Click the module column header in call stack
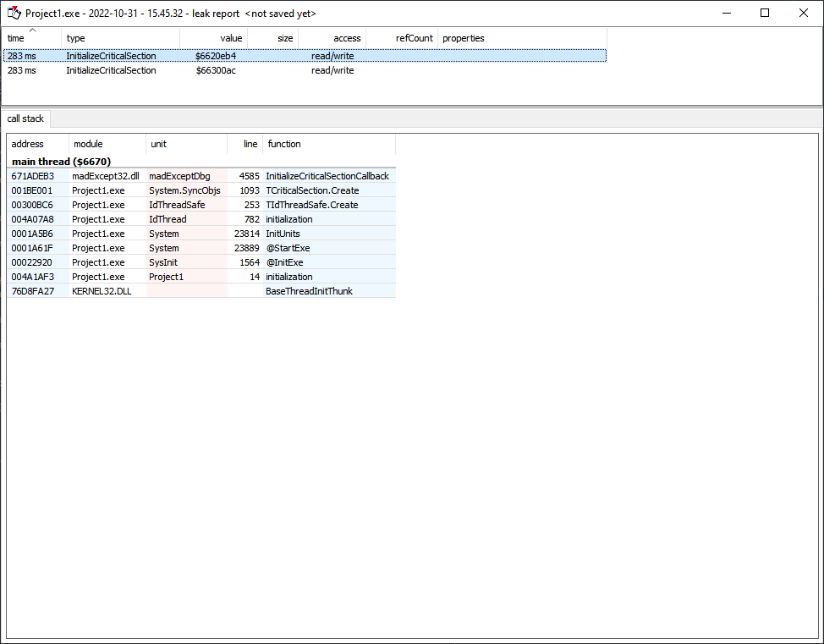 coord(88,144)
